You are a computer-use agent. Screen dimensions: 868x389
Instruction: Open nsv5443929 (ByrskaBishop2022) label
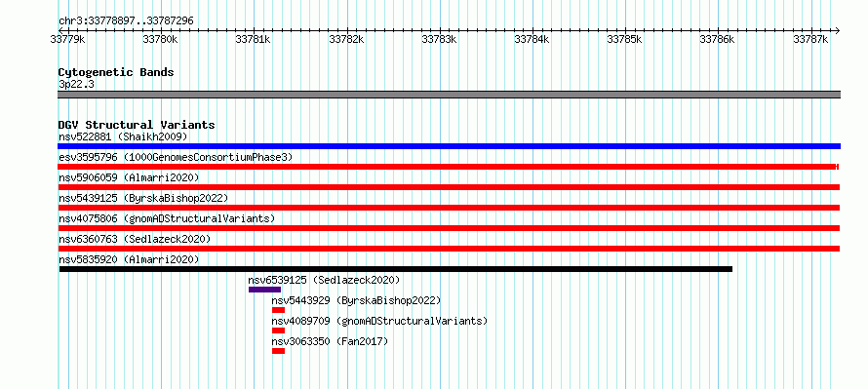tap(357, 300)
